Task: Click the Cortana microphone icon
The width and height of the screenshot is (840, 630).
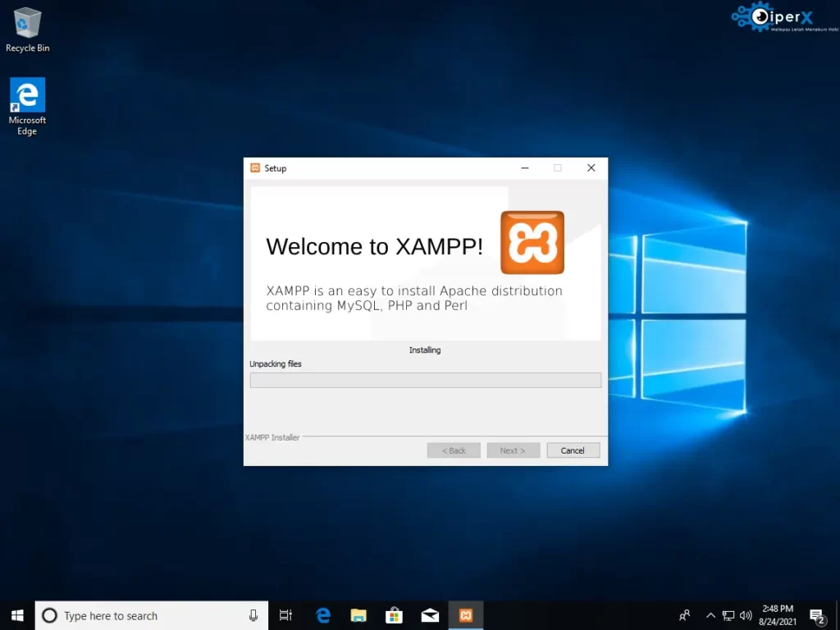Action: click(x=253, y=615)
